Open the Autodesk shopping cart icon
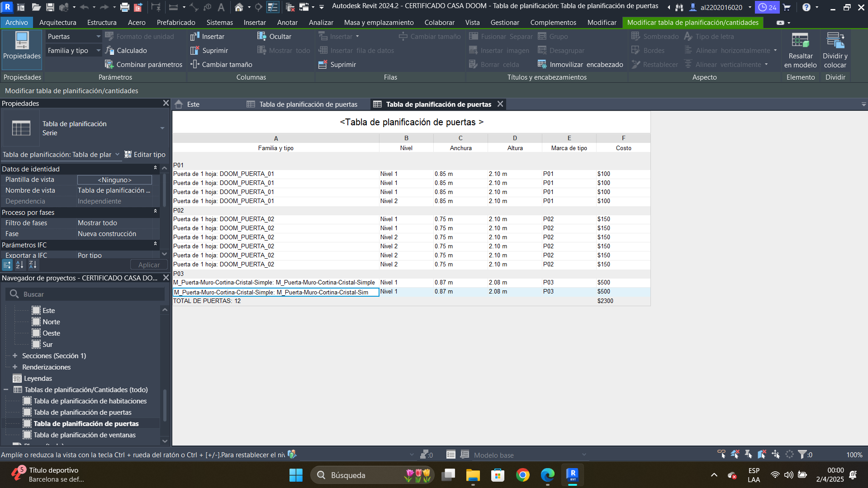 [787, 7]
